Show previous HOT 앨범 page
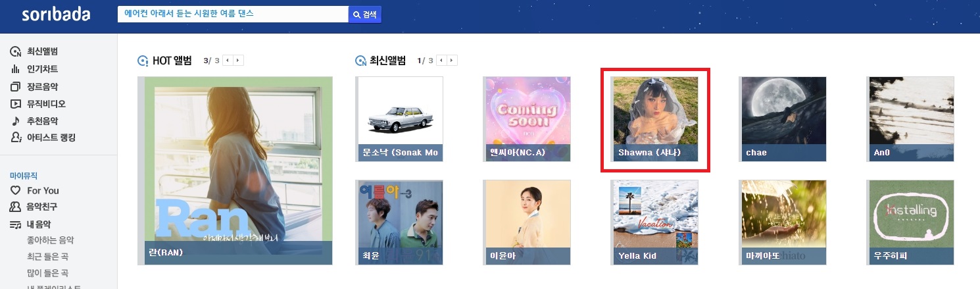This screenshot has width=980, height=289. click(x=228, y=61)
